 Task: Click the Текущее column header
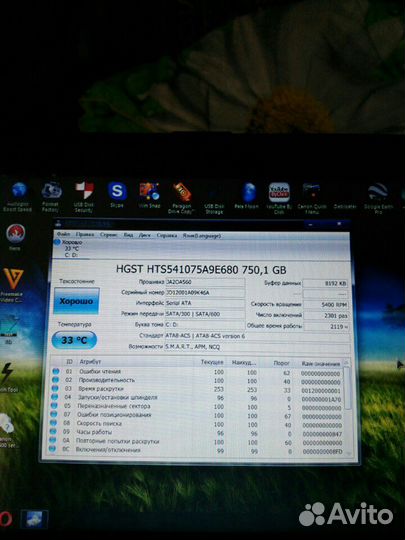[x=211, y=362]
